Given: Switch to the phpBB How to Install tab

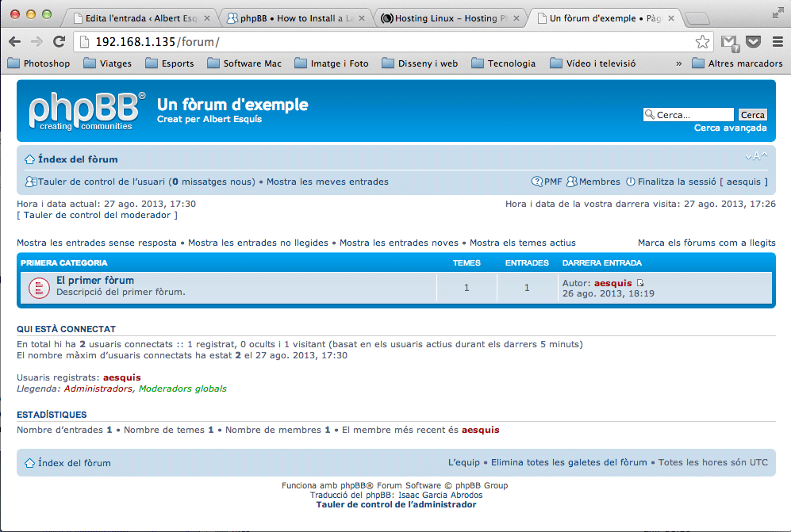Looking at the screenshot, I should click(x=296, y=18).
